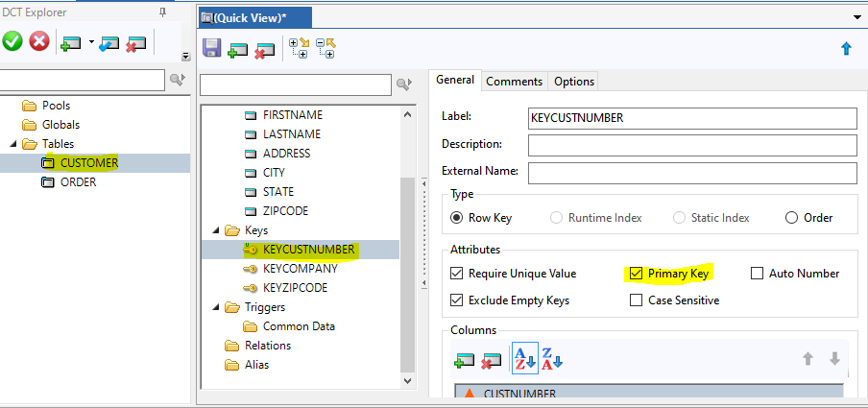Click the search icon next to the DCT Explorer search box

click(177, 80)
